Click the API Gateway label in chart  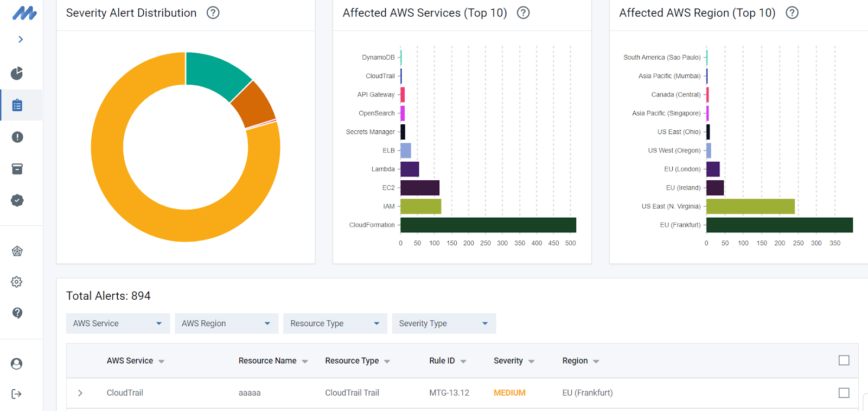pyautogui.click(x=376, y=94)
